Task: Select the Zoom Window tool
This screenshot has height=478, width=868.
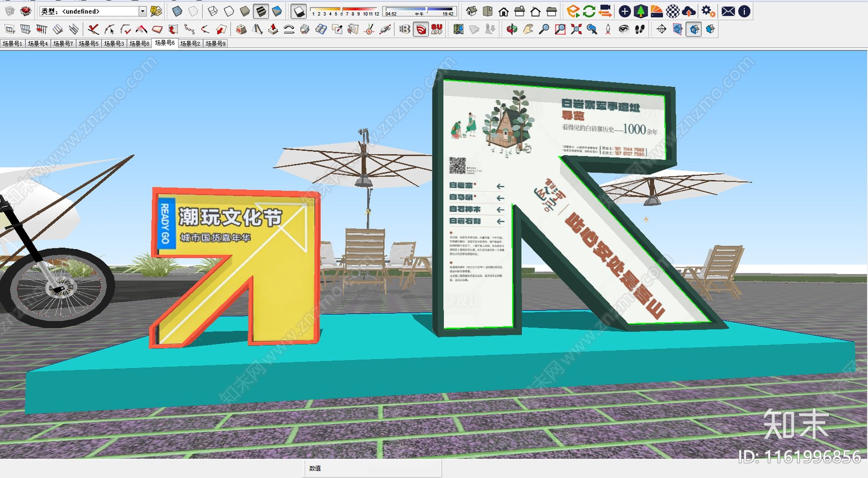Action: click(560, 29)
